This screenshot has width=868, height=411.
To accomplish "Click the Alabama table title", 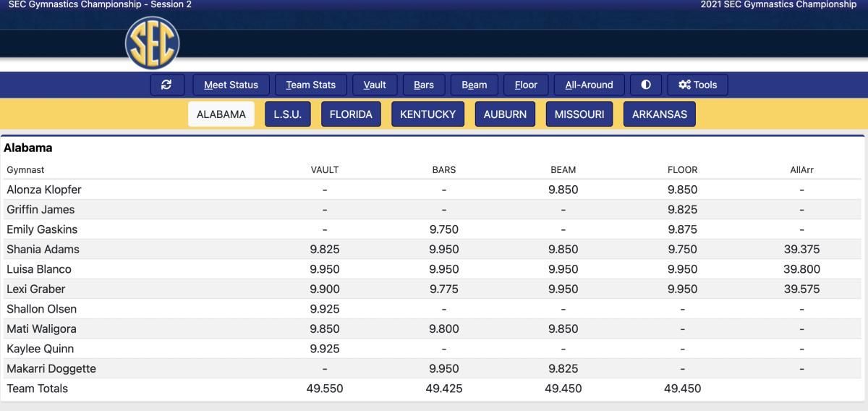I will click(28, 148).
